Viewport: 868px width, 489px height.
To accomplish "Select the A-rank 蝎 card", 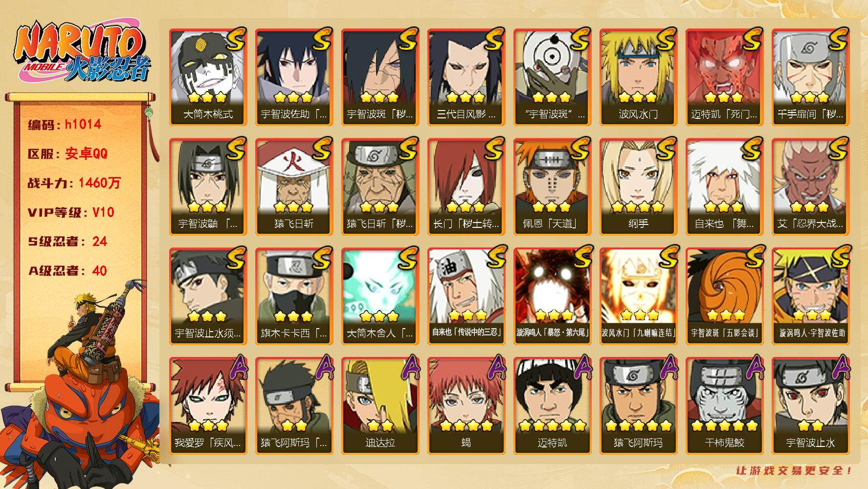I will click(466, 405).
